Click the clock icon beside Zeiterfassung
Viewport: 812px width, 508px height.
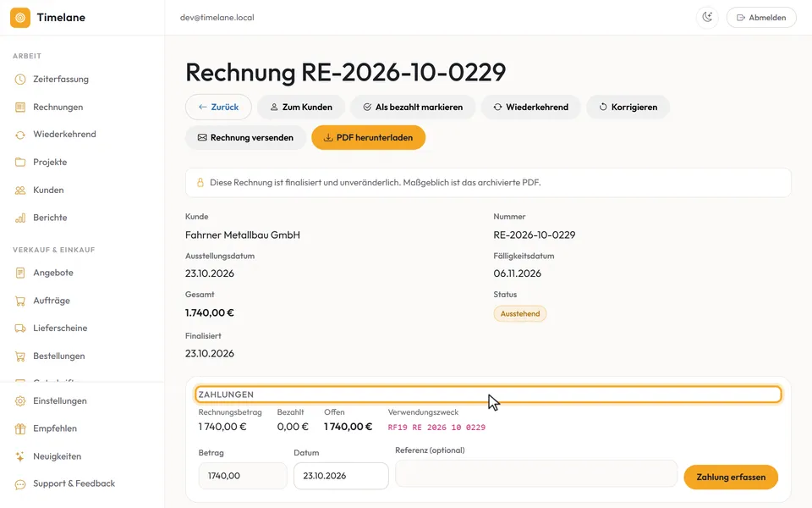[x=20, y=80]
